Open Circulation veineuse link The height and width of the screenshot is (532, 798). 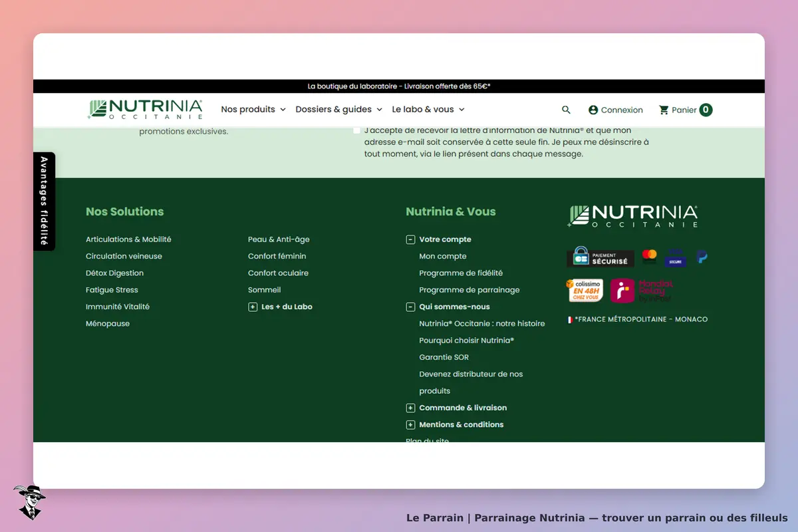point(124,256)
